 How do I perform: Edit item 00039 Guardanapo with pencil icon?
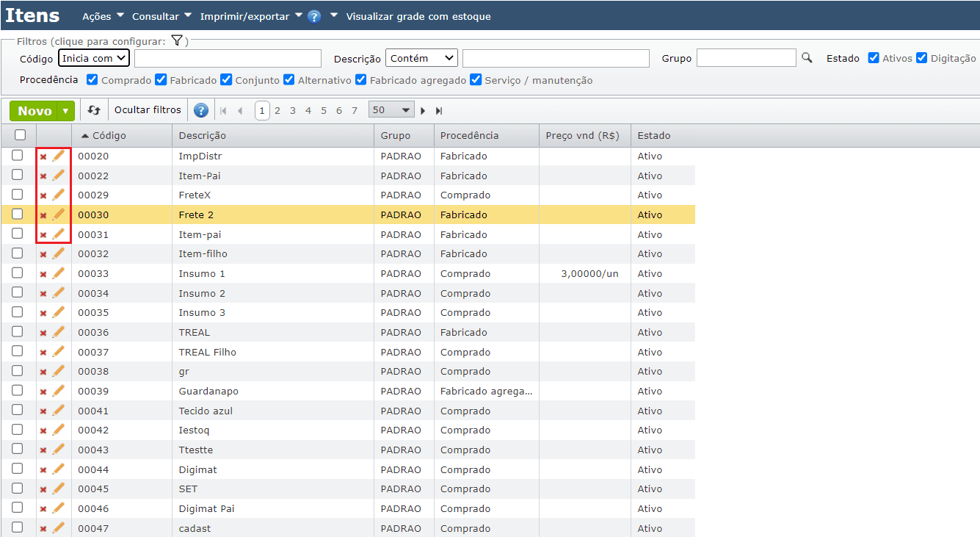point(58,391)
